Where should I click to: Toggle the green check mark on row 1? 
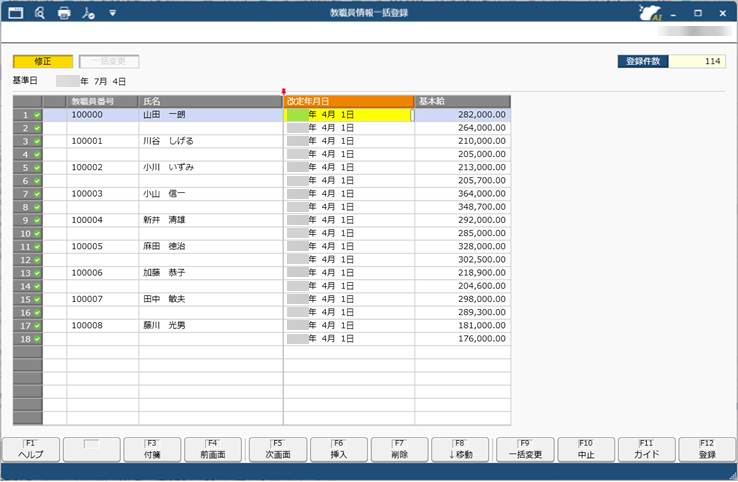[37, 115]
